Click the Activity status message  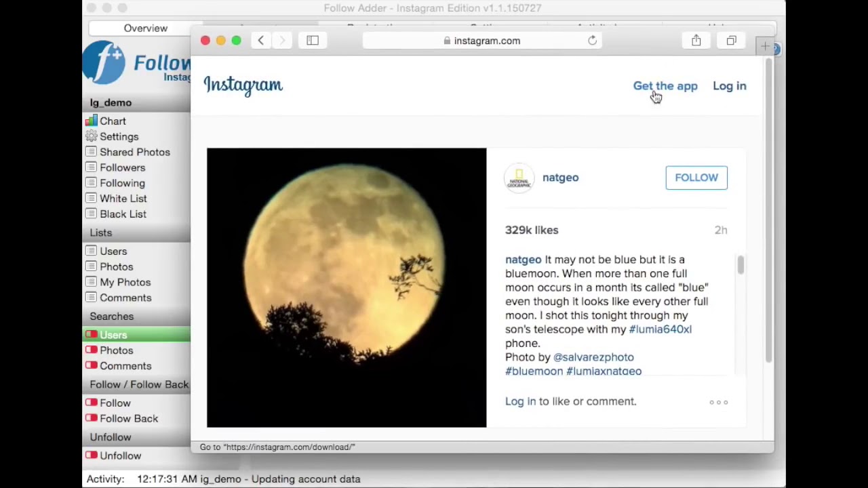click(248, 479)
